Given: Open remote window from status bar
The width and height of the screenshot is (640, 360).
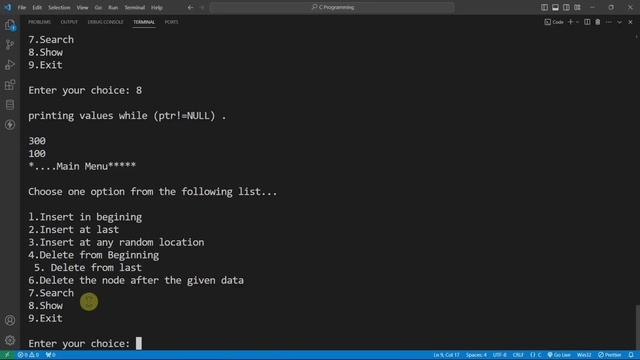Looking at the screenshot, I should [x=7, y=355].
